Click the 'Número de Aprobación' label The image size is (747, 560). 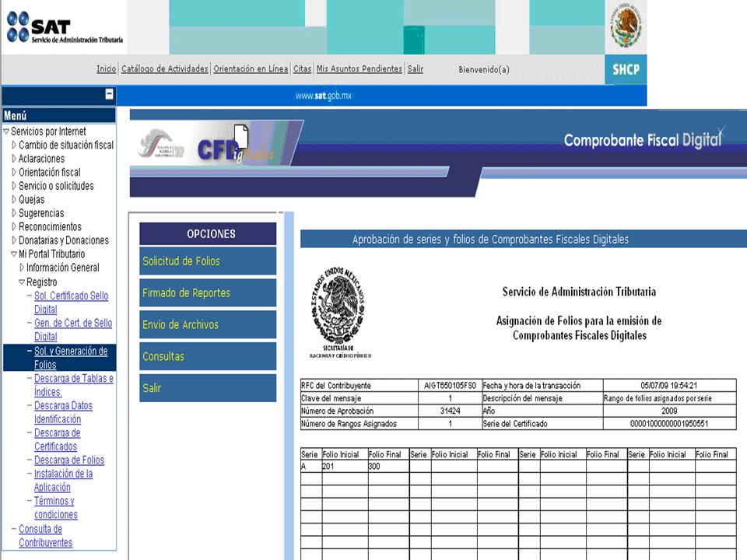click(337, 411)
